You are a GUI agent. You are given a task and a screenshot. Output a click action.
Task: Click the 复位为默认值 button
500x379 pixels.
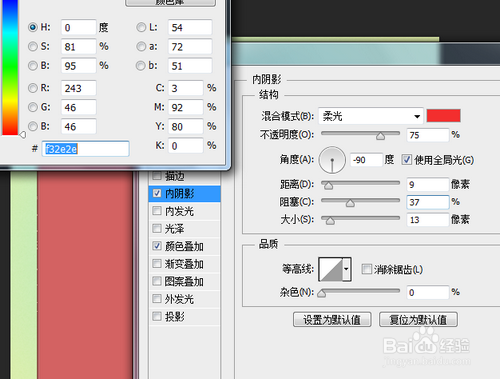418,320
